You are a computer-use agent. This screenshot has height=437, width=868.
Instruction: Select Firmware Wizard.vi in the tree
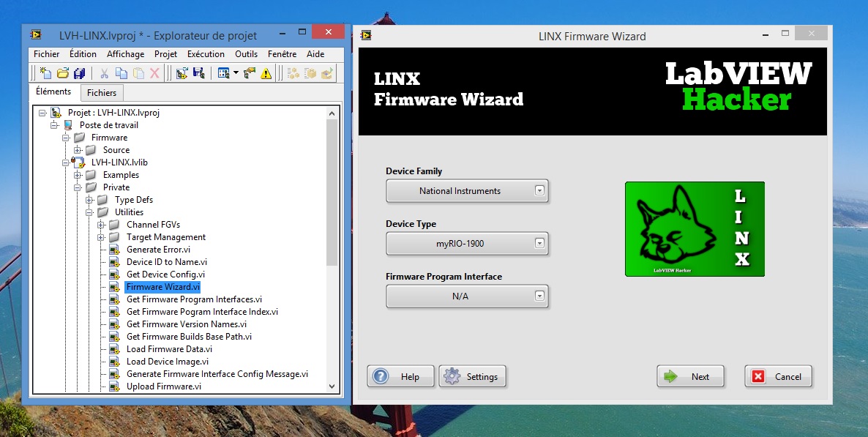tap(162, 287)
